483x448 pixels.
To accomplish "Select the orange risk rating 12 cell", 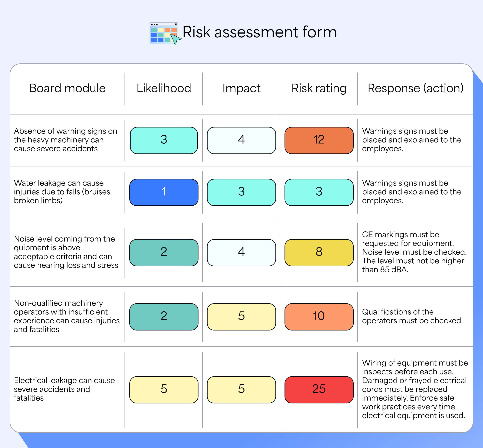I will point(319,140).
